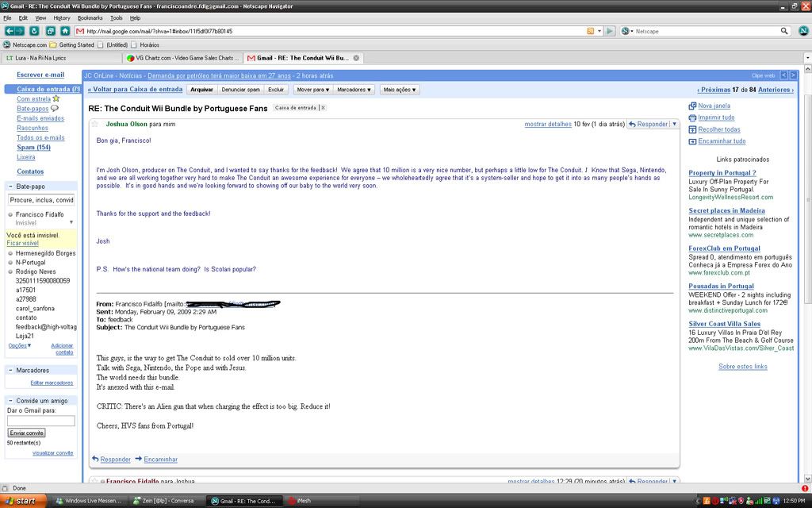Click the Encaminhar tudo forward icon

(x=692, y=141)
